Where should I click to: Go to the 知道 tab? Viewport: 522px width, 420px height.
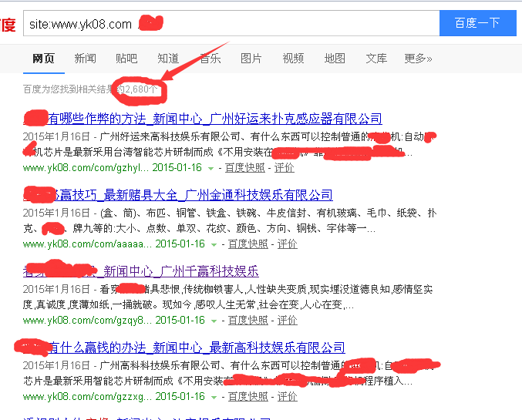(168, 59)
